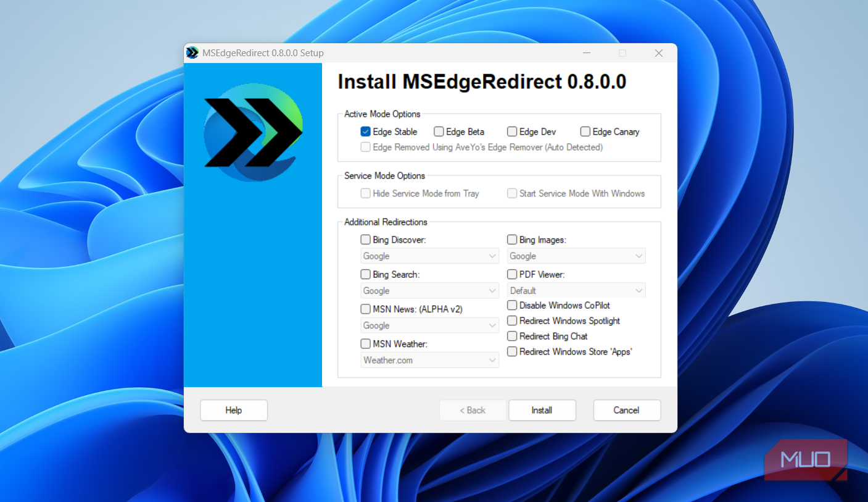The height and width of the screenshot is (502, 868).
Task: Cancel the setup
Action: coord(627,410)
